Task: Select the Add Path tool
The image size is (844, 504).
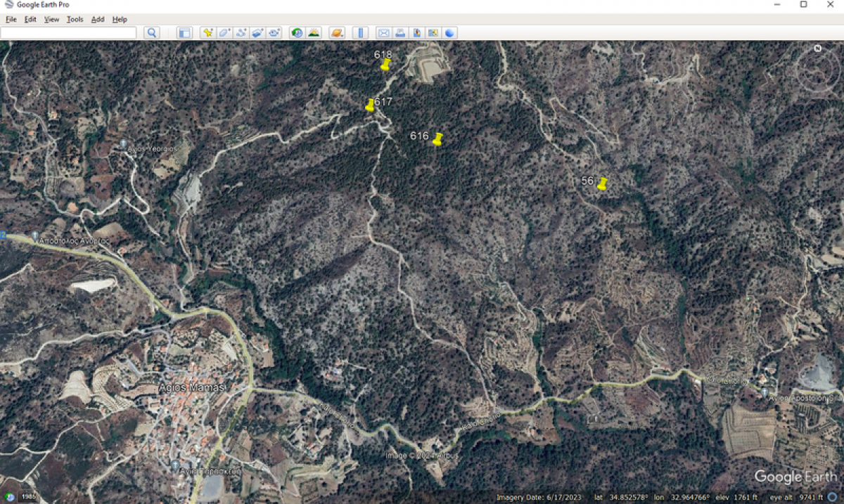Action: (241, 32)
